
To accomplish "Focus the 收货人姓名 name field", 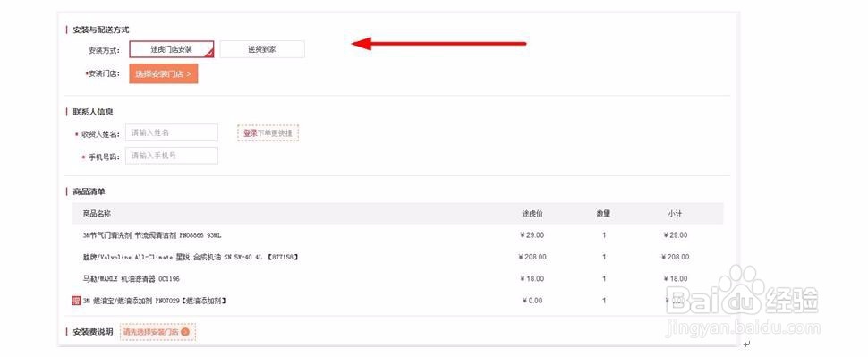I will (x=172, y=132).
